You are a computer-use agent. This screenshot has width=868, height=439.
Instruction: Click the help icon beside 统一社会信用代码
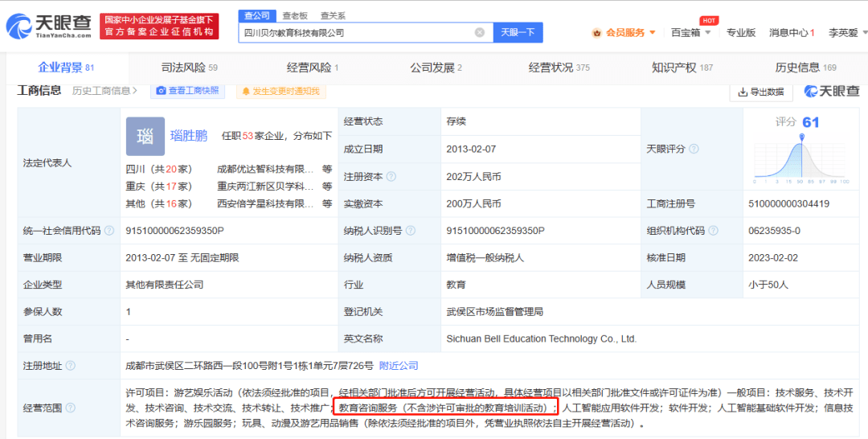point(109,231)
